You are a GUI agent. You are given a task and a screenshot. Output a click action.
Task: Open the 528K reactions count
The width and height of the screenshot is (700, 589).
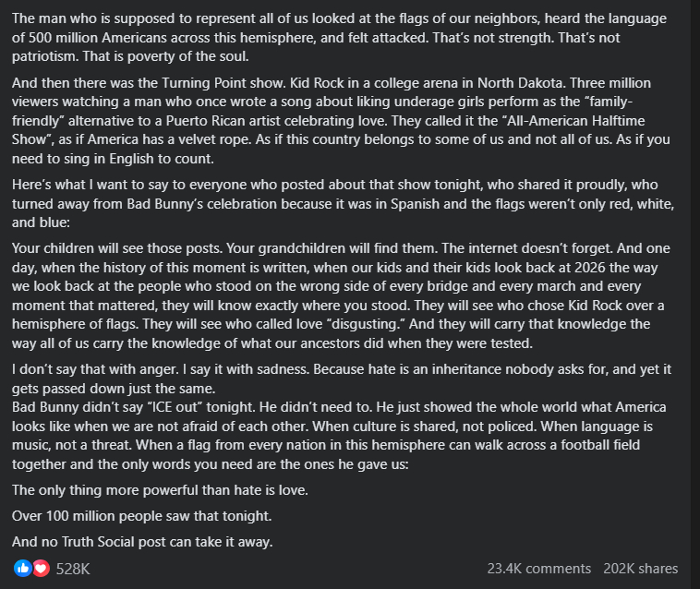tap(73, 569)
